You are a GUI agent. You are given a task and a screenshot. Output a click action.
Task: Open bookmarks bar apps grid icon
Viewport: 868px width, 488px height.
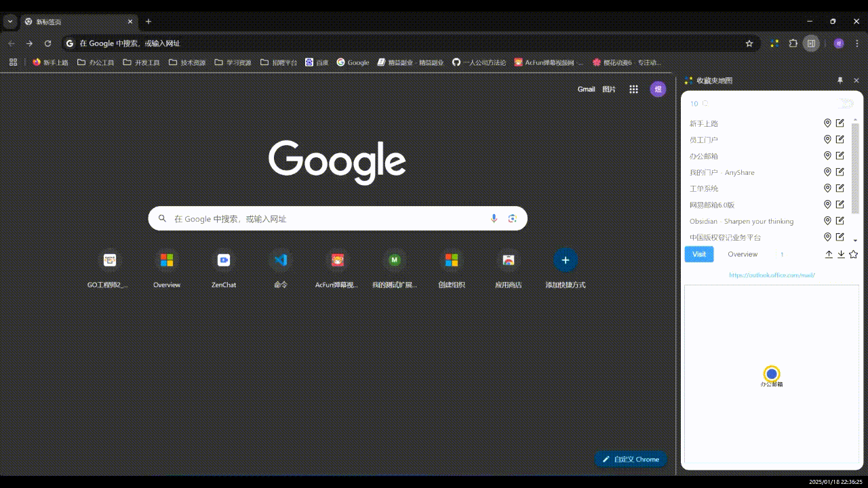(13, 62)
